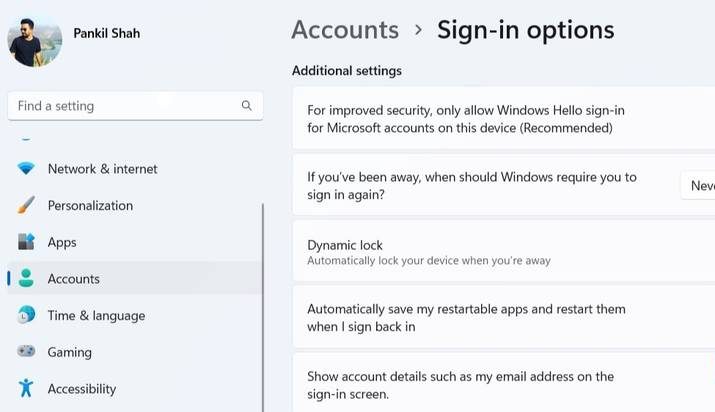Click Pankil Shah profile picture

(x=35, y=41)
